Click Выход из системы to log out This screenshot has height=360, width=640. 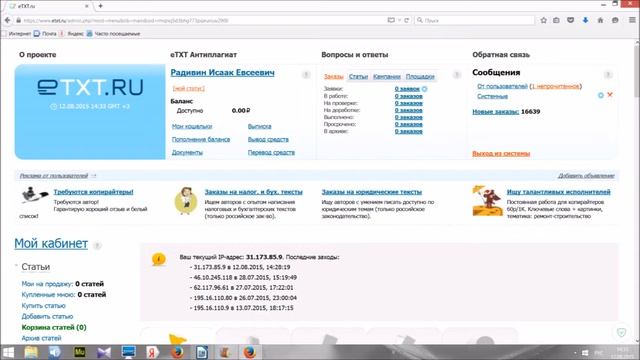point(501,153)
